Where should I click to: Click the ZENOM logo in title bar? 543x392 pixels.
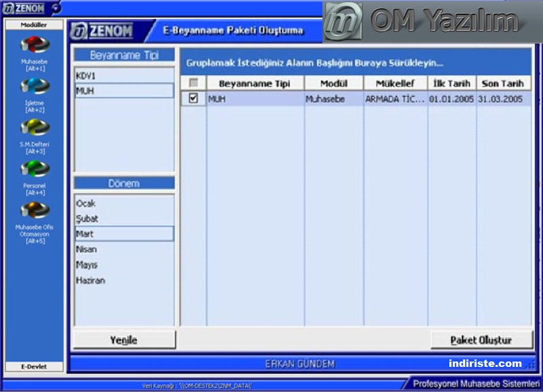[x=24, y=8]
